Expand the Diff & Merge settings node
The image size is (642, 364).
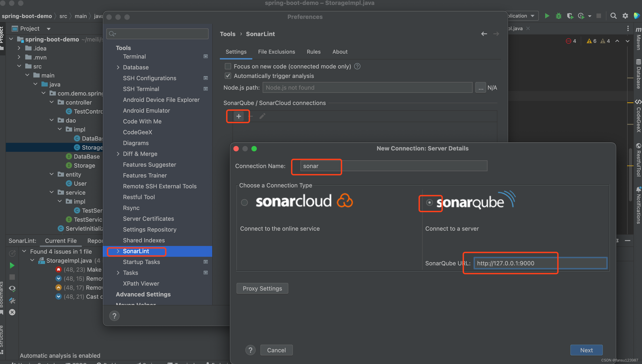pyautogui.click(x=118, y=154)
